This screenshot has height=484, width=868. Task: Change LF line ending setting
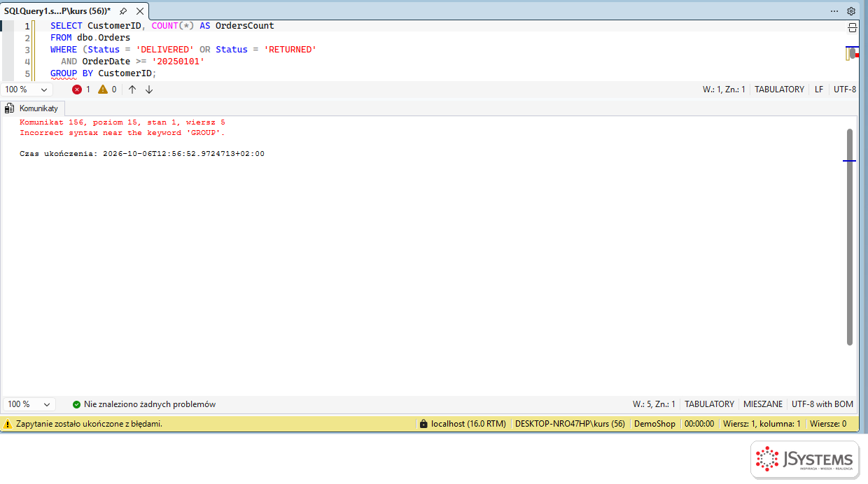coord(819,90)
